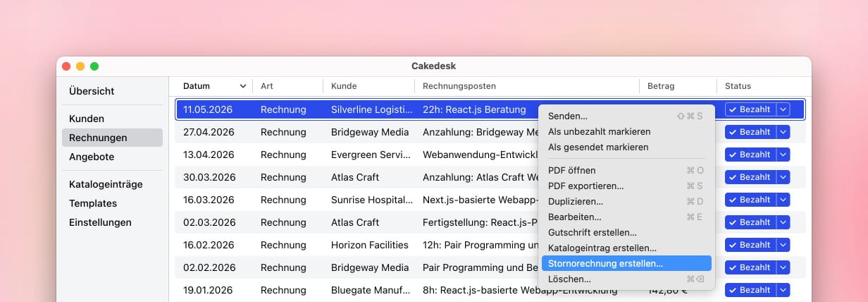Click 12h: Pair Programming item
Screen dimensions: 868x302
tap(481, 245)
